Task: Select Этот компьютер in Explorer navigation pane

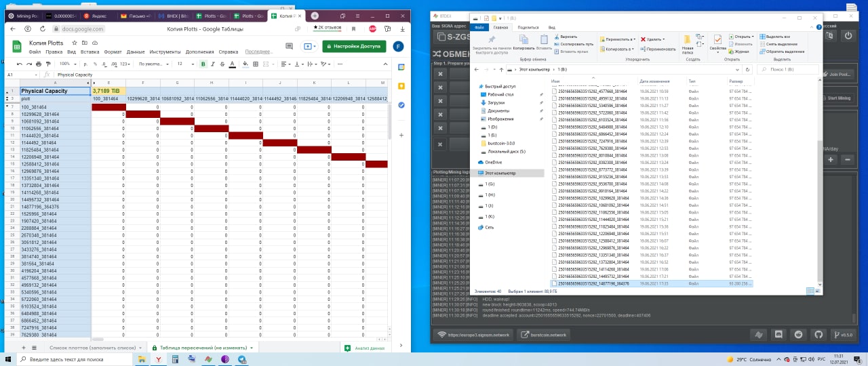Action: pyautogui.click(x=500, y=173)
